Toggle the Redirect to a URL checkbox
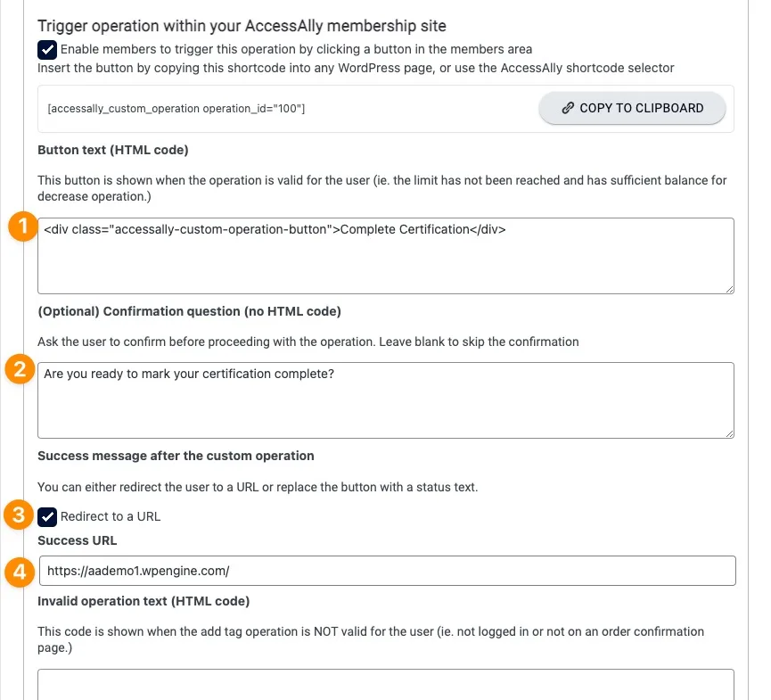This screenshot has width=771, height=700. click(x=47, y=516)
